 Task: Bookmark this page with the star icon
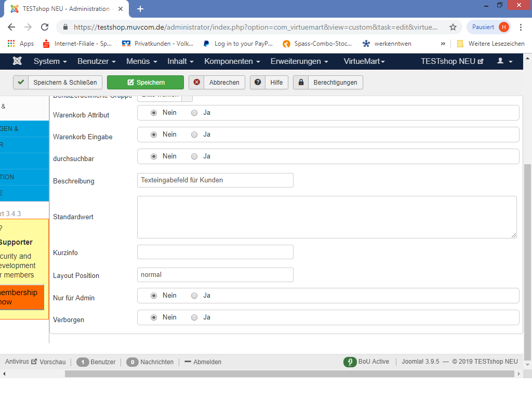coord(453,27)
